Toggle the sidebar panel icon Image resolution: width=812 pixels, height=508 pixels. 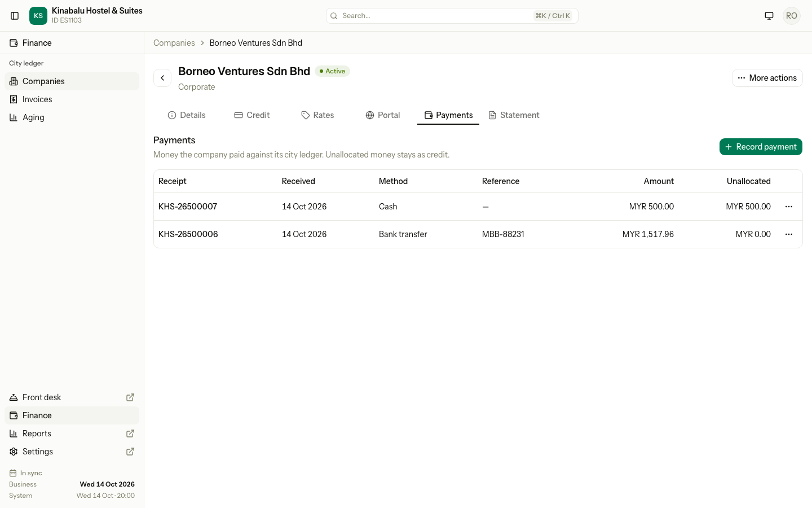point(15,16)
